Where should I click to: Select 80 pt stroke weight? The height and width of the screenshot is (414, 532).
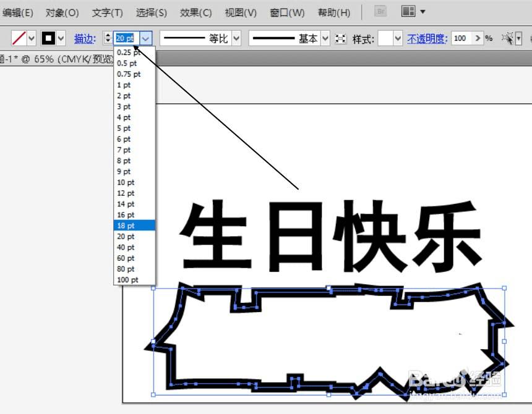[134, 269]
